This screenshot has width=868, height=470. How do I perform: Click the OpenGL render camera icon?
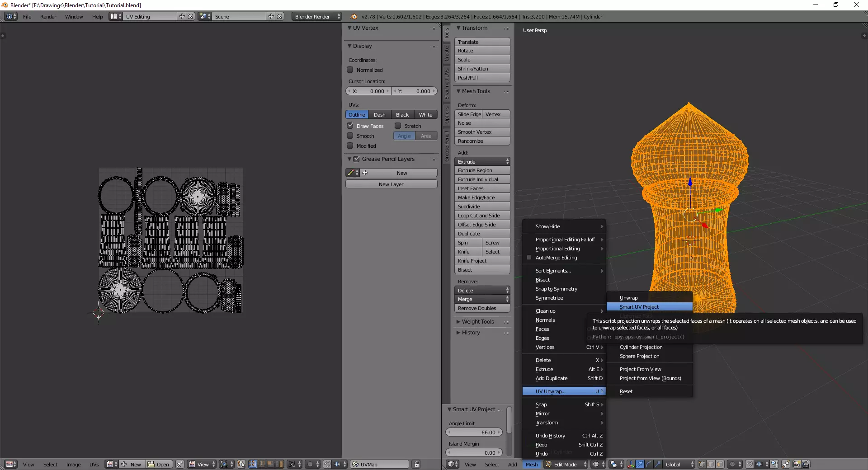point(797,464)
